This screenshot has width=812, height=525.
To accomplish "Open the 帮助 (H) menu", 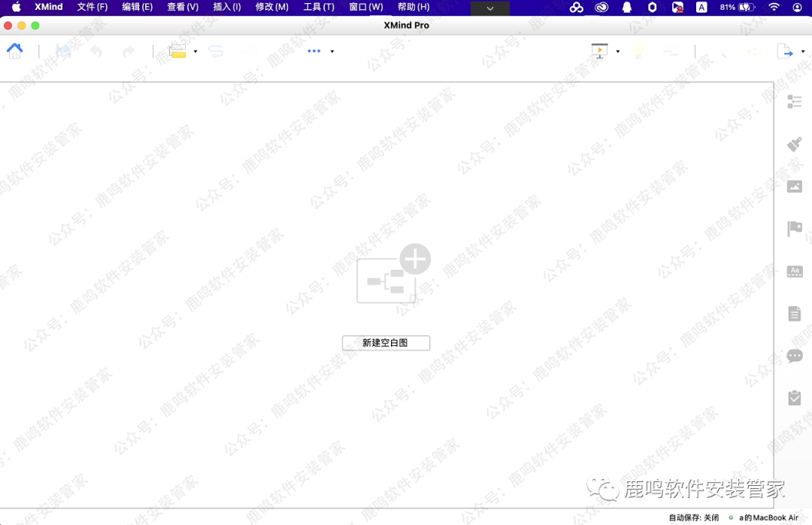I will coord(412,7).
